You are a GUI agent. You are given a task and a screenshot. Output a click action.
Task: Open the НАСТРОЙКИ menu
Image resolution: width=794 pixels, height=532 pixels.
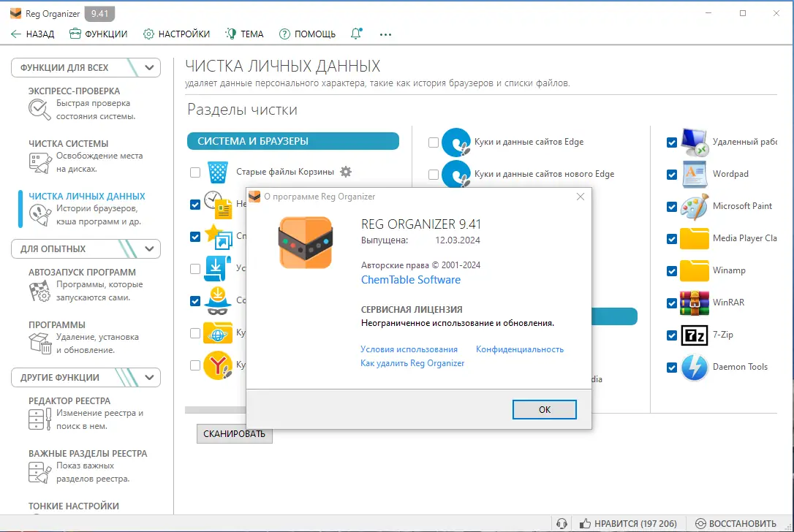pos(177,34)
